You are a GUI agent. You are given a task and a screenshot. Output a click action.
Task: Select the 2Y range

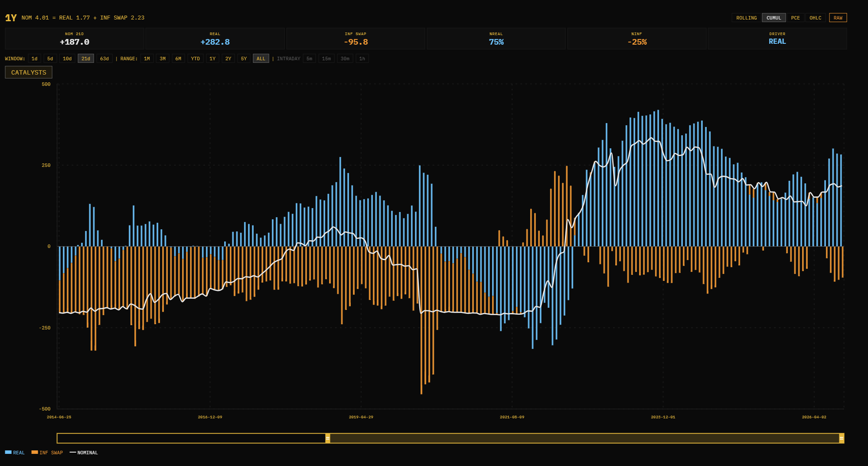click(228, 59)
